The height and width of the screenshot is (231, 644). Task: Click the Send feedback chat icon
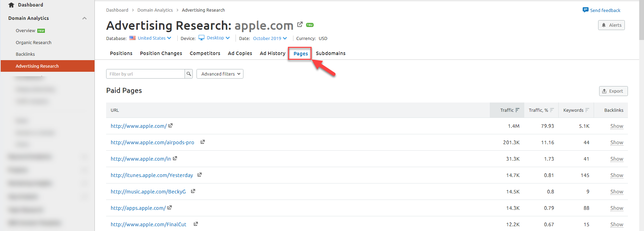[x=585, y=10]
